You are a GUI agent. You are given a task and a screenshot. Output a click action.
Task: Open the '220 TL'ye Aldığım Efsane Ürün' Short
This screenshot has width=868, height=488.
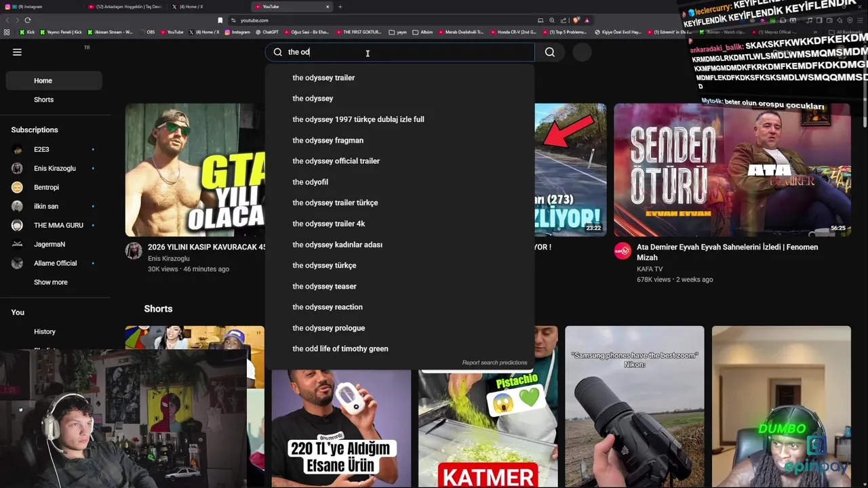coord(341,428)
